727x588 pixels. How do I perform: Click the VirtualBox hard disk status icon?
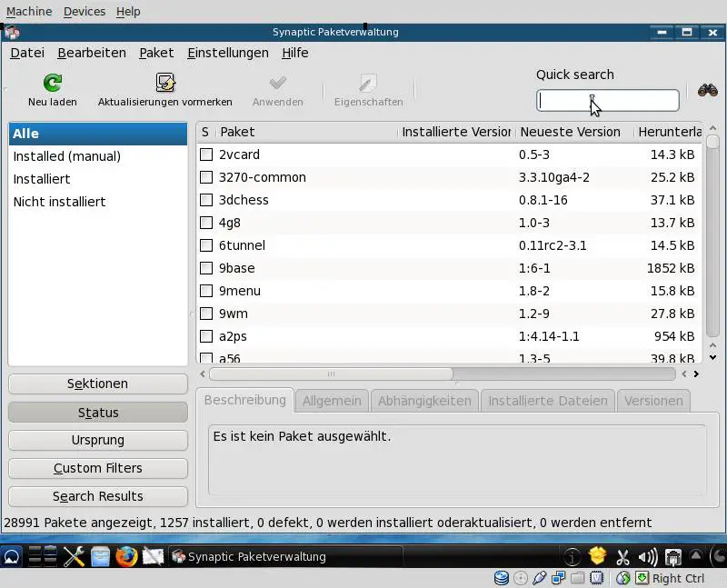pyautogui.click(x=502, y=578)
